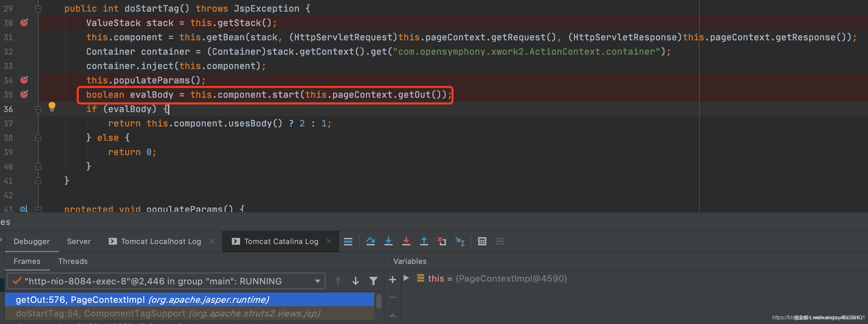Select the getOut:576, PageContextImpl frame

(189, 299)
